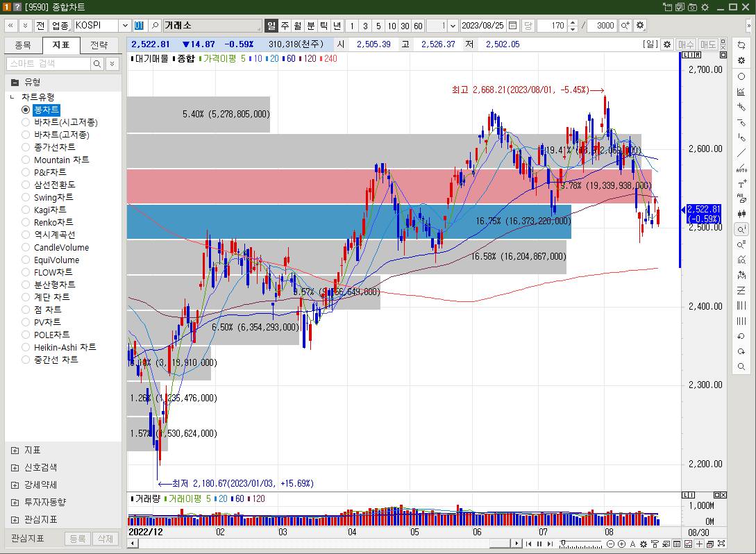Click the candlestick icon in right toolbar
The width and height of the screenshot is (756, 554).
click(741, 214)
